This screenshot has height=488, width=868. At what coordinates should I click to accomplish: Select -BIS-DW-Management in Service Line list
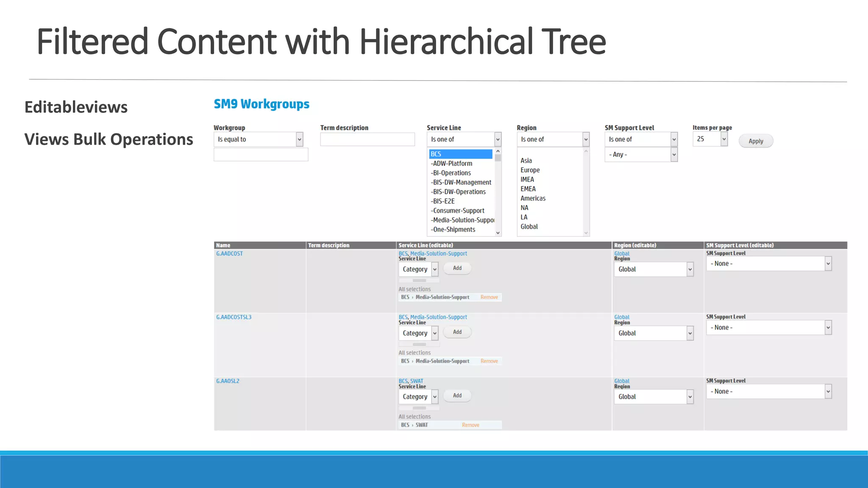tap(461, 182)
